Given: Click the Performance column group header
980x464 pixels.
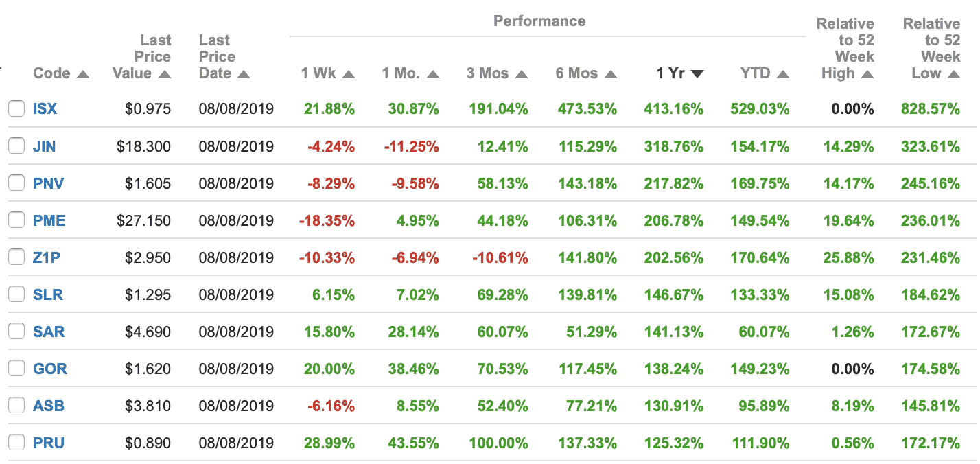Looking at the screenshot, I should pos(539,21).
